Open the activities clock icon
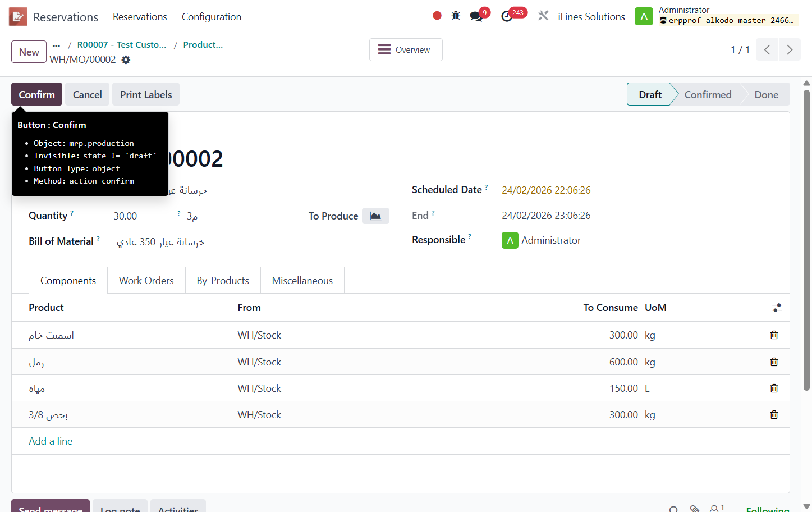812x512 pixels. 507,16
